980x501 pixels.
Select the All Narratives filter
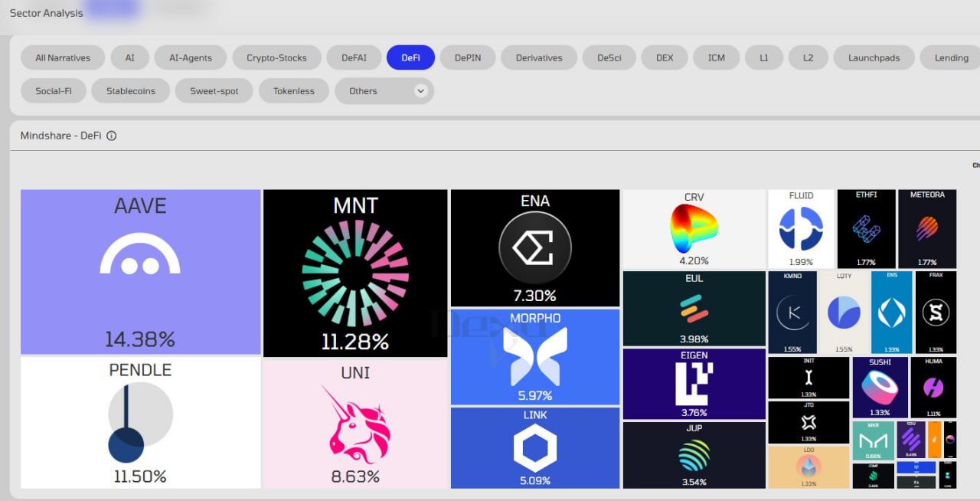63,57
